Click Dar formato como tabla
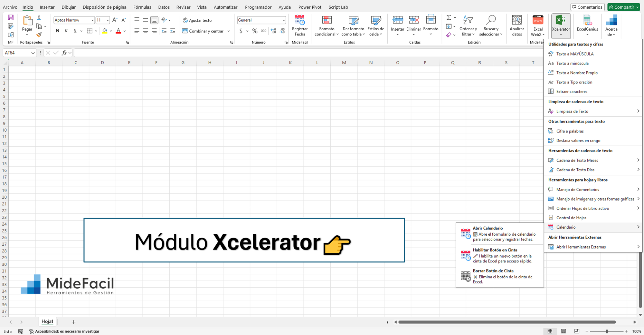The height and width of the screenshot is (335, 644). coord(353,26)
